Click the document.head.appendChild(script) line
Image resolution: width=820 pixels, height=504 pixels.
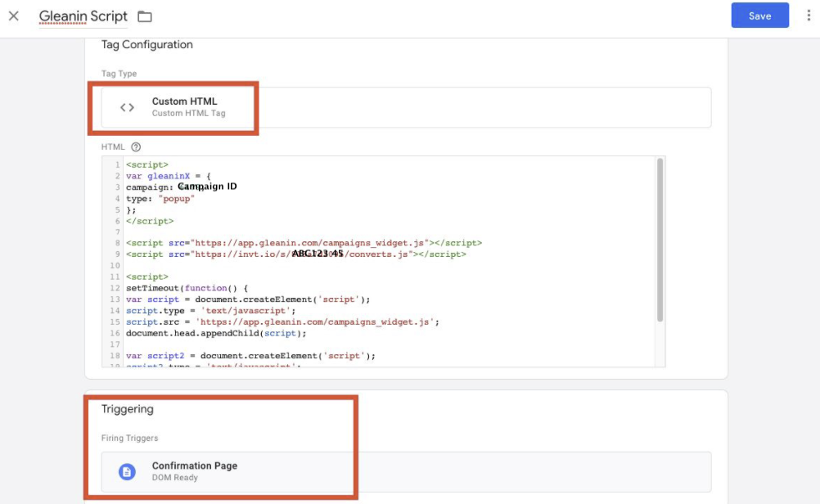coord(216,333)
